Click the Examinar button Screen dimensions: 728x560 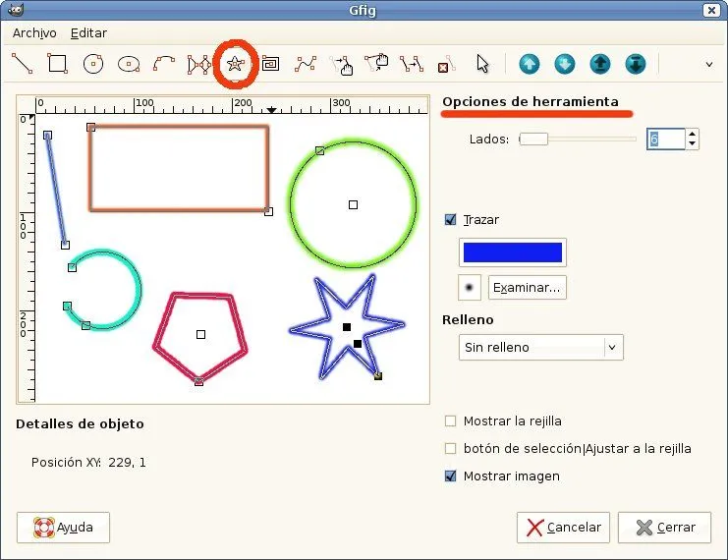pyautogui.click(x=527, y=288)
